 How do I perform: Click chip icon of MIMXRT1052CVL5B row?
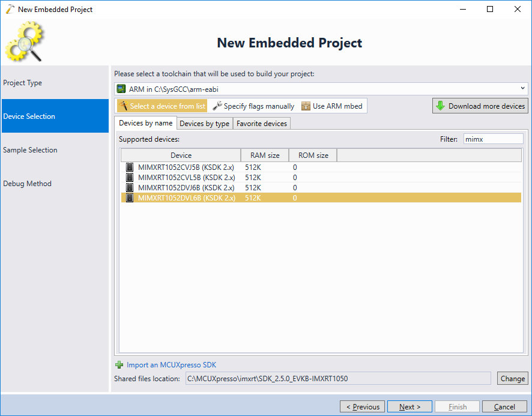click(130, 178)
